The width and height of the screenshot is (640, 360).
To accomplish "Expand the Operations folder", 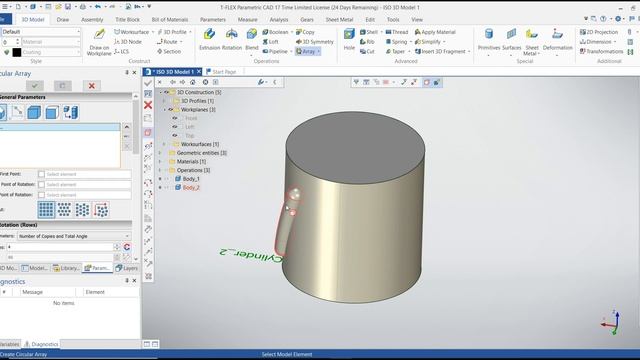I will 160,170.
